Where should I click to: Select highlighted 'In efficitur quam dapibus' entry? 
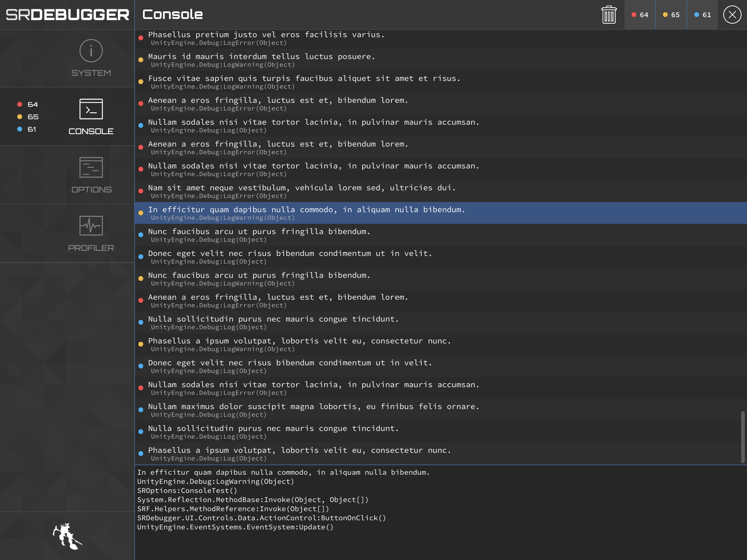[x=441, y=213]
